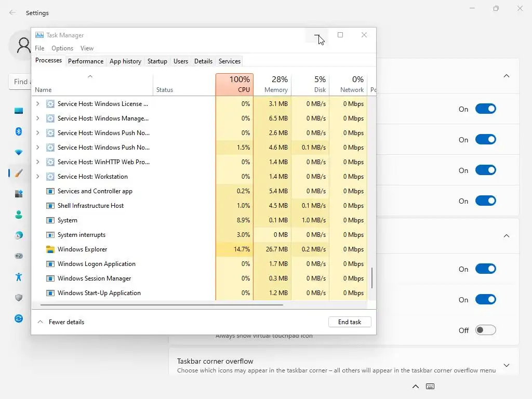Sort processes by CPU column header

[x=234, y=85]
